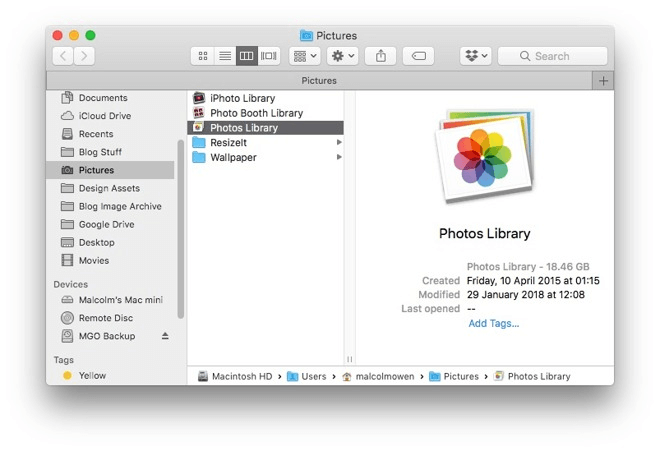Image resolution: width=660 pixels, height=451 pixels.
Task: Click the Add Tags link
Action: point(494,323)
